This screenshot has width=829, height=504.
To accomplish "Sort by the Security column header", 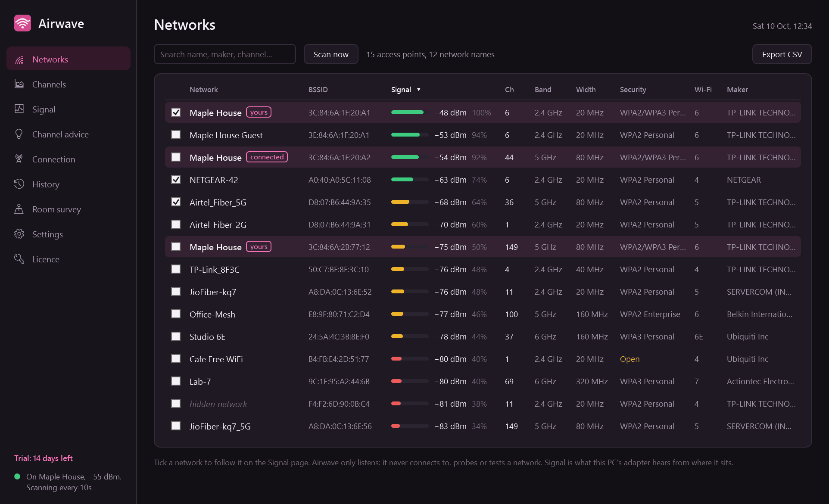I will [x=633, y=90].
